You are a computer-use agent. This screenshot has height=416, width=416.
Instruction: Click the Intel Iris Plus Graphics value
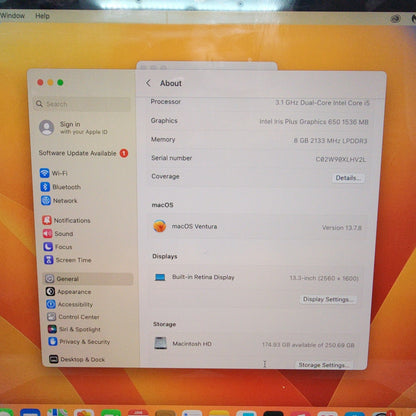tap(314, 122)
